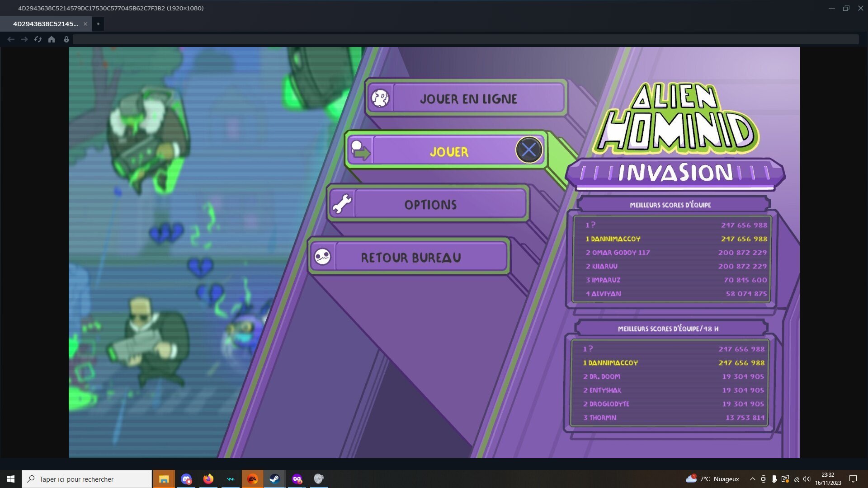The image size is (868, 488).
Task: Restore down the screenshot viewer window
Action: [846, 8]
